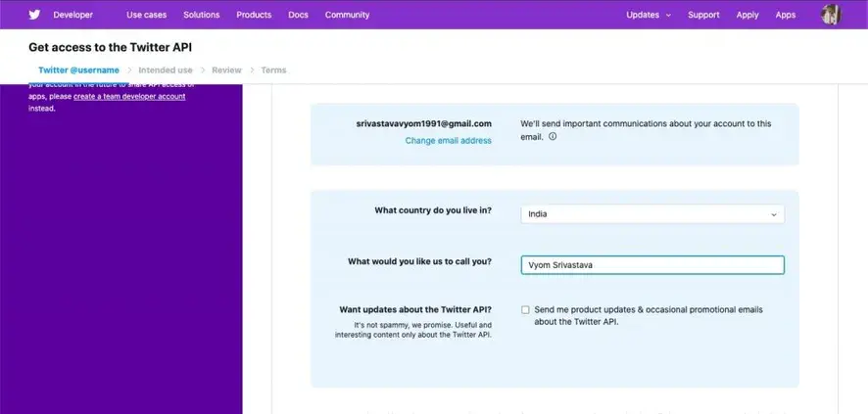
Task: Go to Docs
Action: pyautogui.click(x=298, y=15)
